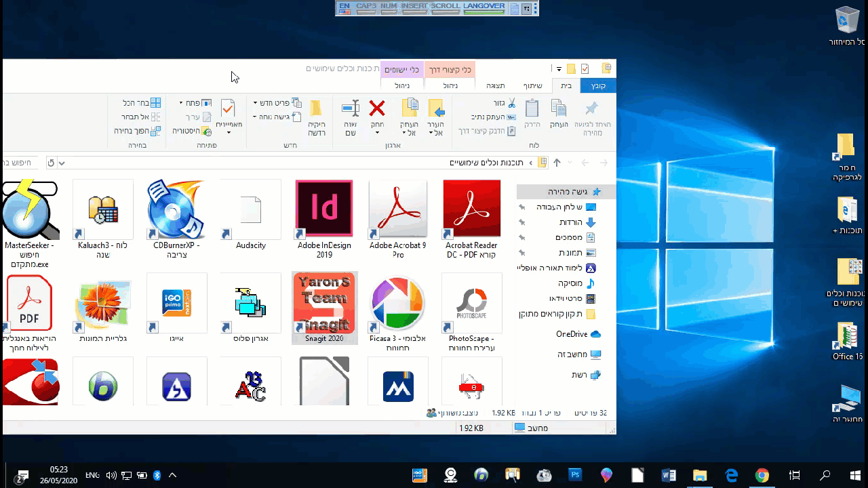Open Google Chrome from taskbar
Screen dimensions: 868x488
coord(762,475)
